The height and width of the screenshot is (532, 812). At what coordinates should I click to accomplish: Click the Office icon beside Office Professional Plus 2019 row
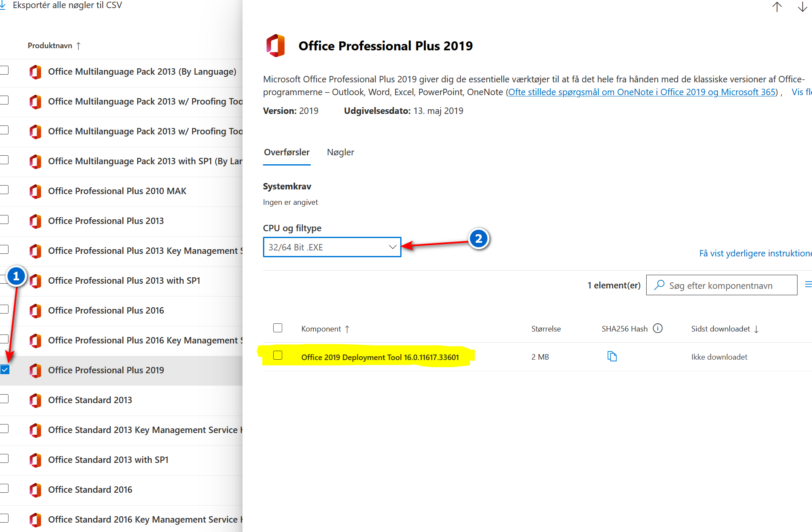[x=35, y=370]
